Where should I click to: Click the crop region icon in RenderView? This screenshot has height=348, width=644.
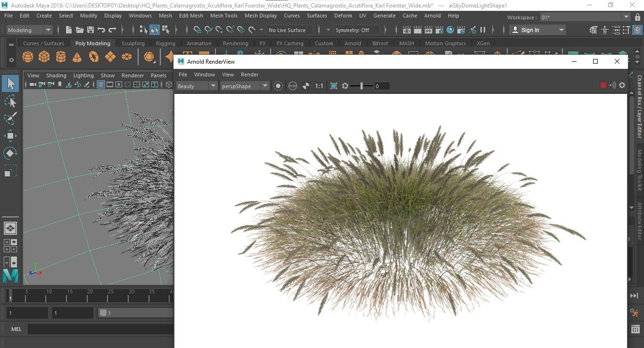(x=334, y=86)
